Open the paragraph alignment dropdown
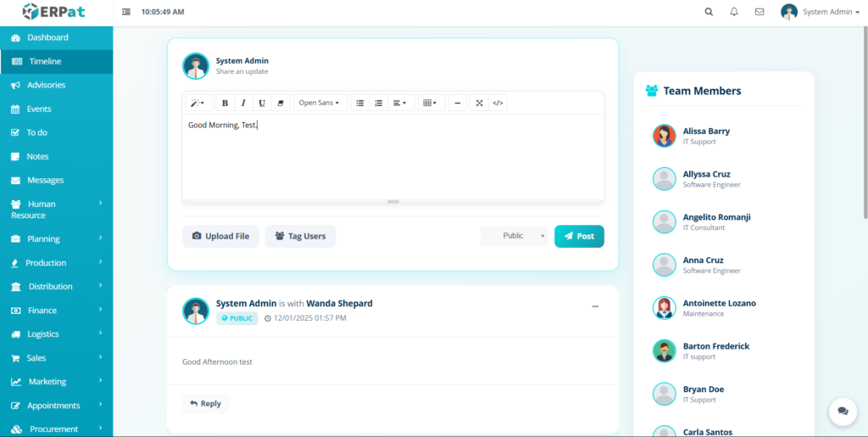The width and height of the screenshot is (868, 437). (400, 103)
